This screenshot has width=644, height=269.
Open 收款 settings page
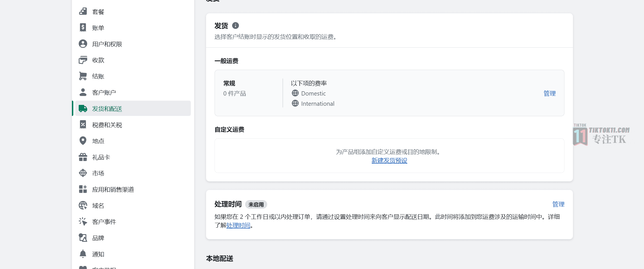pyautogui.click(x=133, y=60)
